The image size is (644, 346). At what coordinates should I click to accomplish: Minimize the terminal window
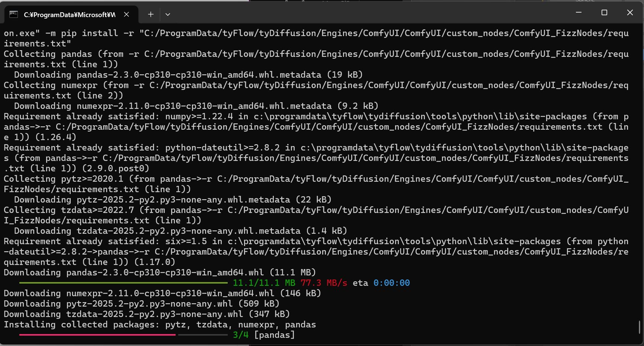coord(579,12)
